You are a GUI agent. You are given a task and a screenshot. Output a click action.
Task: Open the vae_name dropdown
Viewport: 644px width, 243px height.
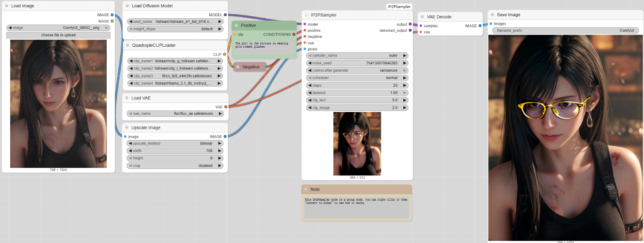point(176,114)
